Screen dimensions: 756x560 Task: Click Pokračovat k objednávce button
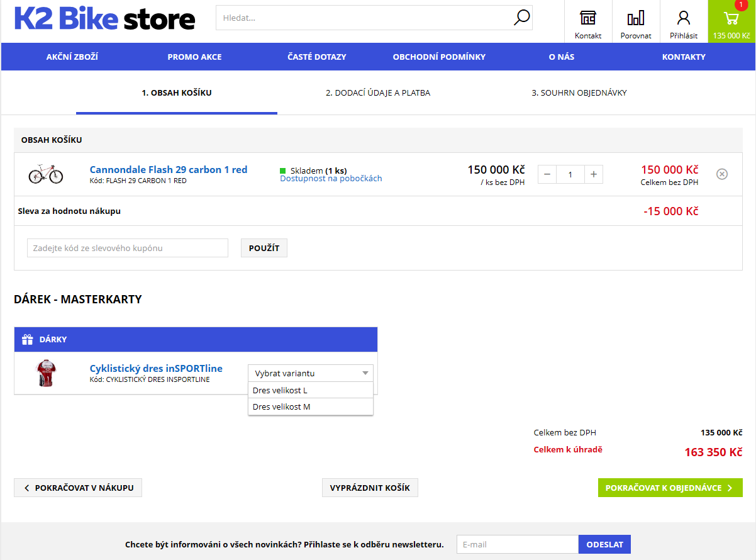click(x=670, y=488)
